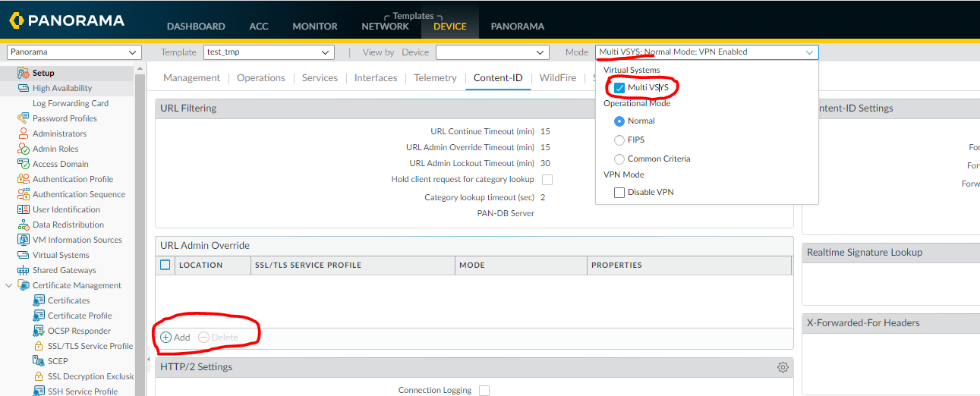The height and width of the screenshot is (396, 980).
Task: Click the Administrators icon in sidebar
Action: click(24, 134)
